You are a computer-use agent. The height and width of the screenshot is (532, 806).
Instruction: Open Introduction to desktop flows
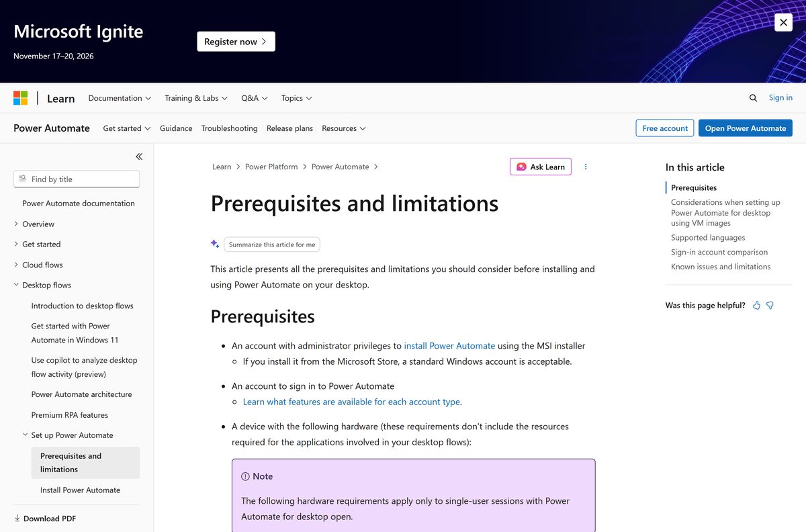click(x=83, y=306)
